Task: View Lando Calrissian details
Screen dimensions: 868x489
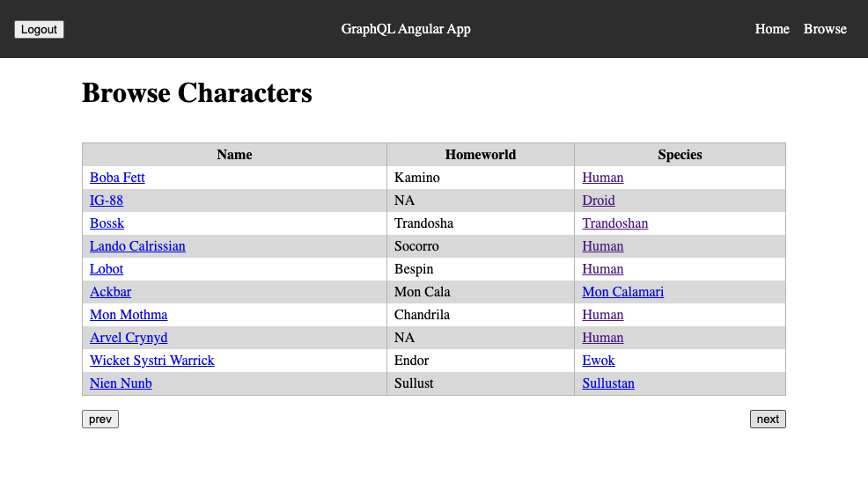Action: click(x=137, y=246)
